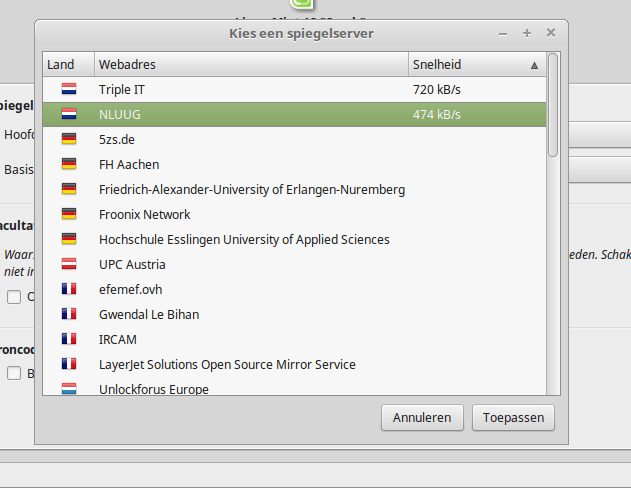
Task: Click the Dutch flag beside Triple IT
Action: (69, 89)
